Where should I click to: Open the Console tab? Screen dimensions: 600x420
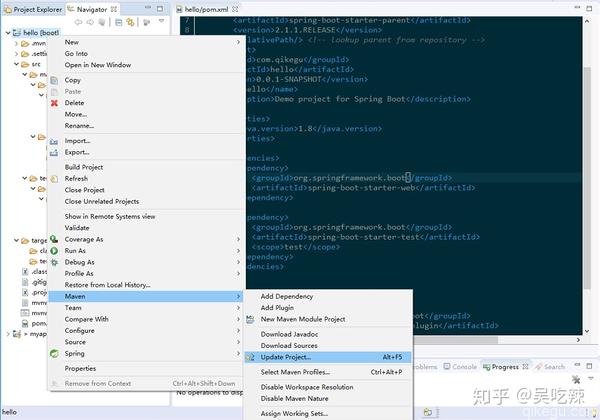tap(460, 366)
